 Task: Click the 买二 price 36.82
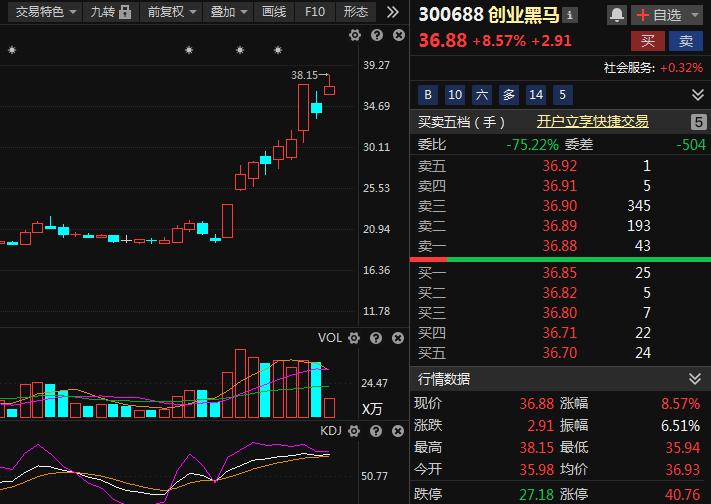pos(560,293)
